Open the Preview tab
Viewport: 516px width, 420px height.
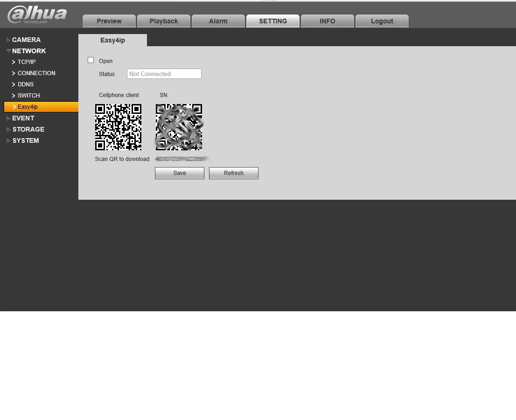(109, 21)
